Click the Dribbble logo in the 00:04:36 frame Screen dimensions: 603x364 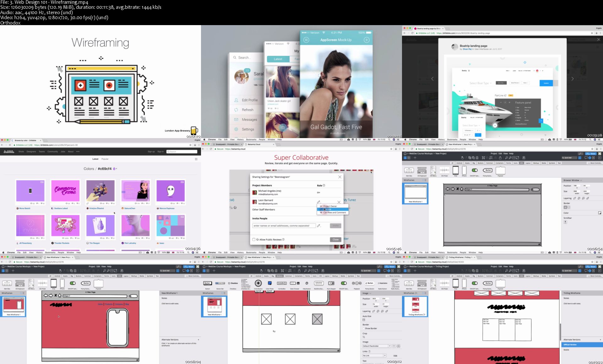coord(9,152)
